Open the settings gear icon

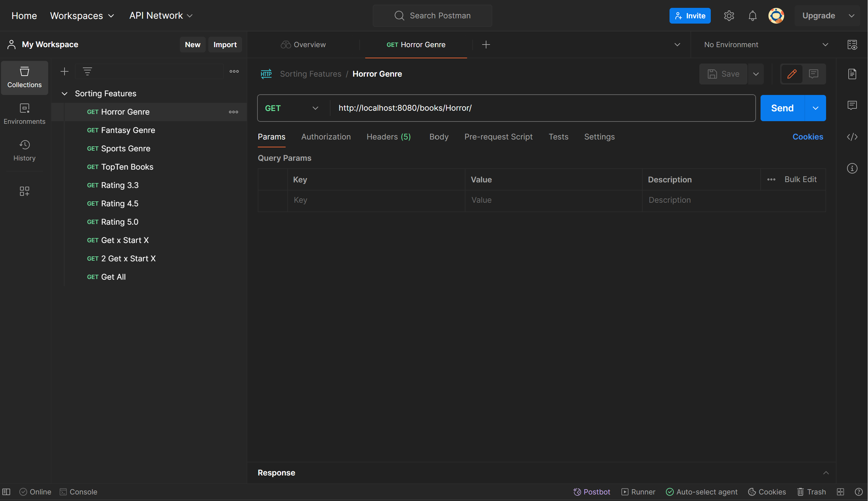click(x=729, y=16)
